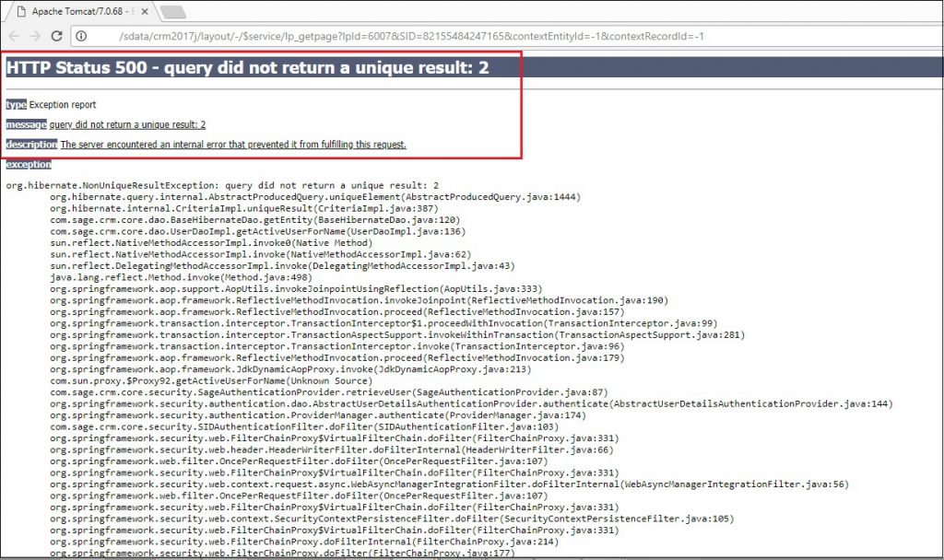Reload the page with the refresh icon
This screenshot has height=560, width=944.
[56, 36]
